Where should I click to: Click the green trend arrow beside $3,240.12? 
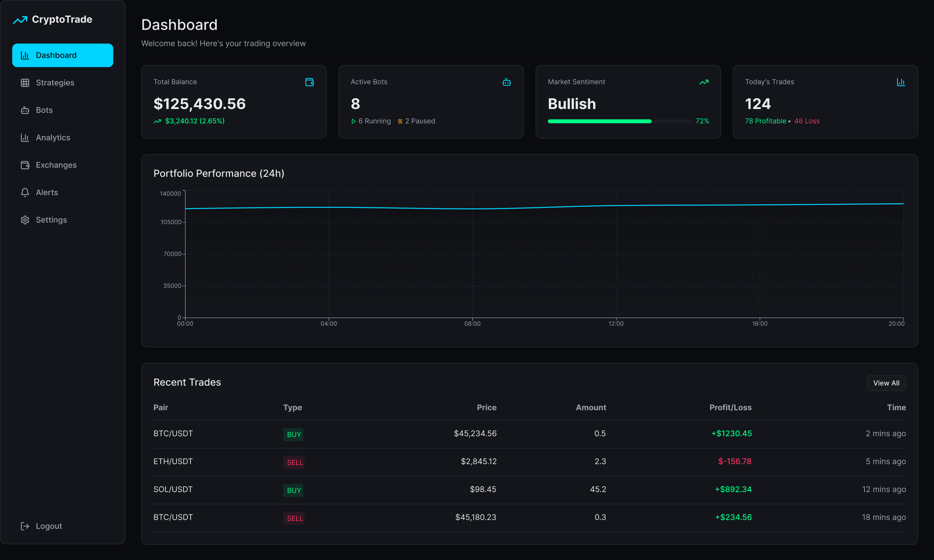pyautogui.click(x=157, y=121)
